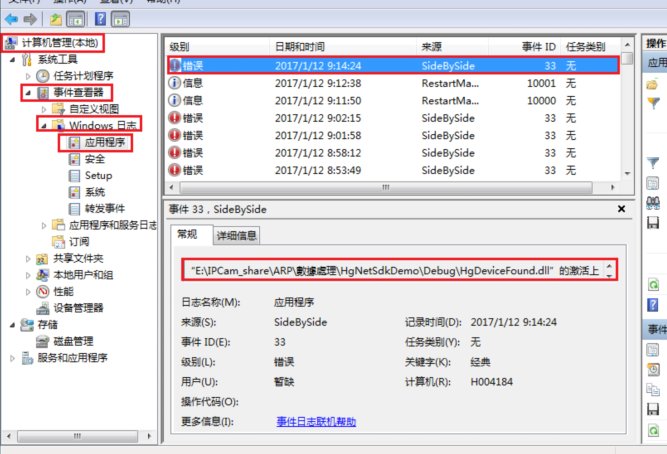
Task: Click the open saved log folder icon in actions
Action: [653, 84]
